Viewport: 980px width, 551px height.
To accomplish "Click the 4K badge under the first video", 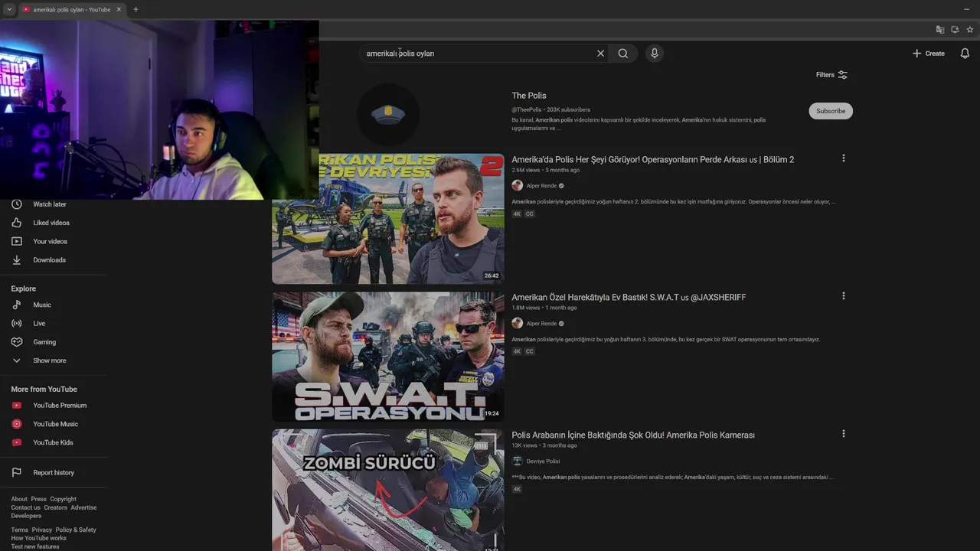I will click(x=517, y=214).
